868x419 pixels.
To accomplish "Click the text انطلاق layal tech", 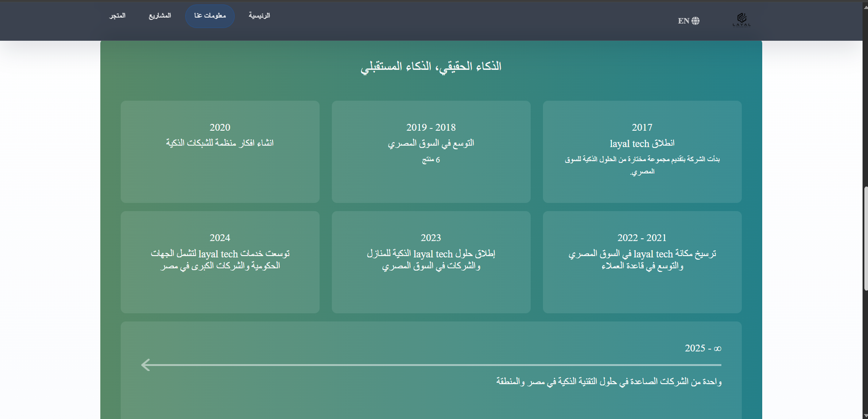I will [x=642, y=143].
